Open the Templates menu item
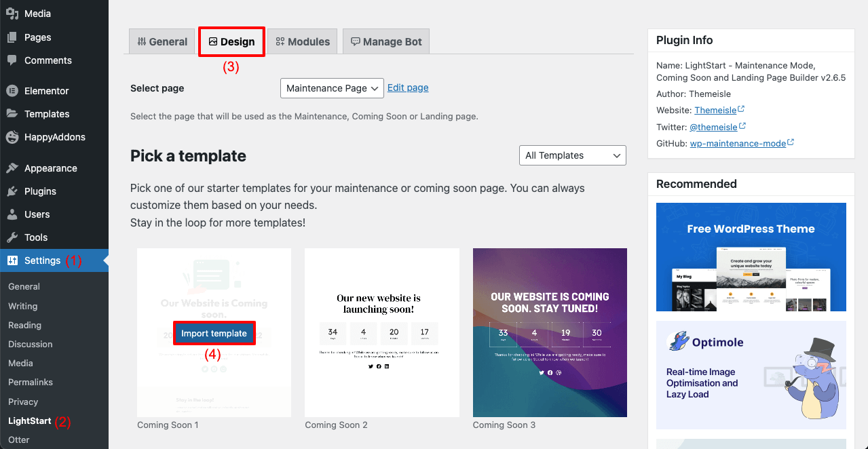The height and width of the screenshot is (449, 868). [54, 114]
